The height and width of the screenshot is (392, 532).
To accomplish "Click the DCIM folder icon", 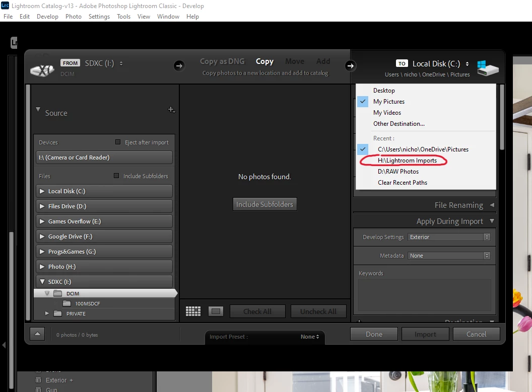I will (x=57, y=293).
